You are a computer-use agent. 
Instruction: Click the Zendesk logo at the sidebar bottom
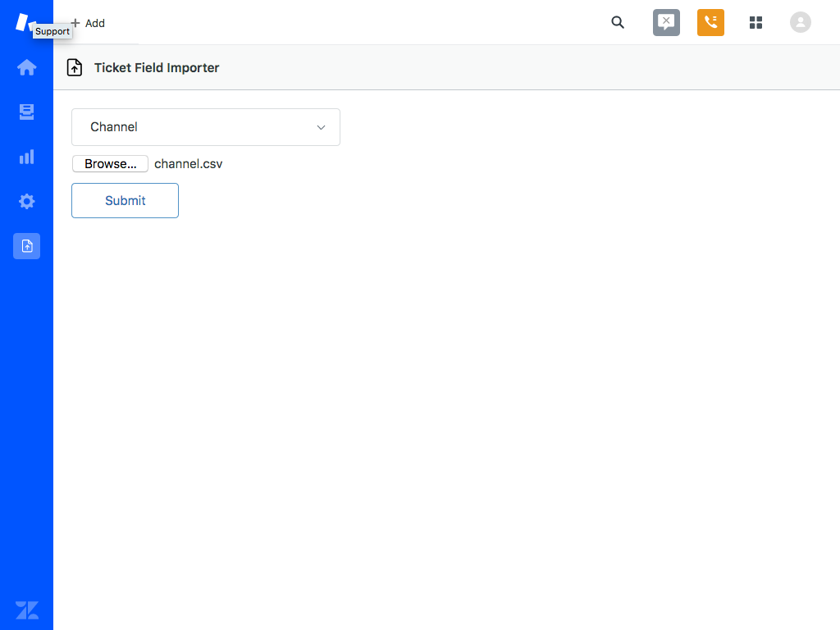[26, 609]
